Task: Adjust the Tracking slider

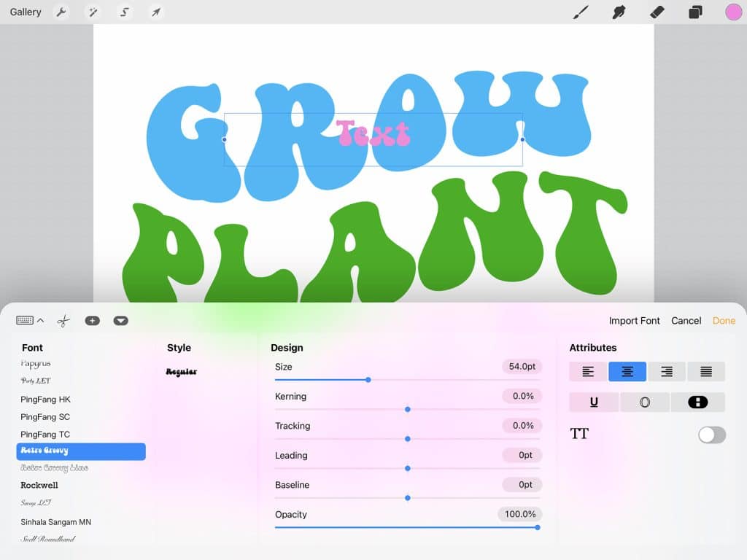Action: [407, 439]
